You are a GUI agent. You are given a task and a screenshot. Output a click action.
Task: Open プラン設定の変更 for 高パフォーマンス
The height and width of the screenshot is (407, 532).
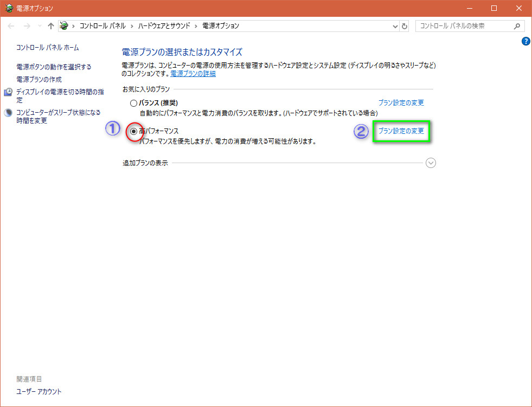[401, 131]
